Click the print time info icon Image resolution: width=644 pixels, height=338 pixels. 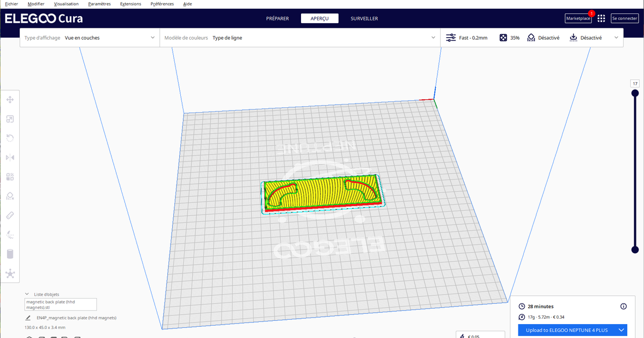coord(623,306)
